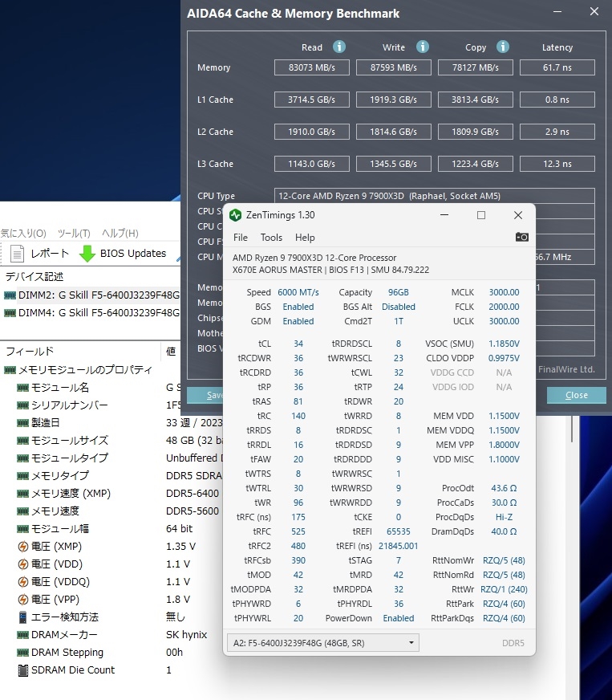The image size is (612, 700).
Task: Open the 気に入り(O) menu in AIDA64
Action: [23, 234]
